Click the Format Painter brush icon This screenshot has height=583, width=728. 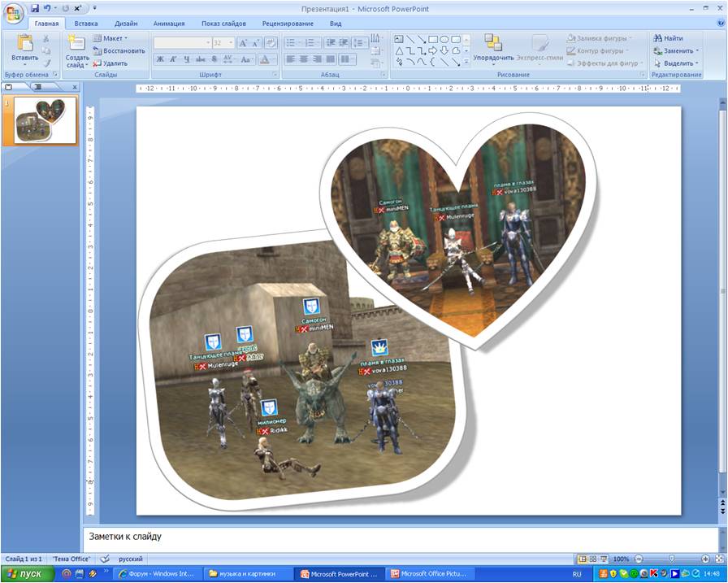click(46, 63)
